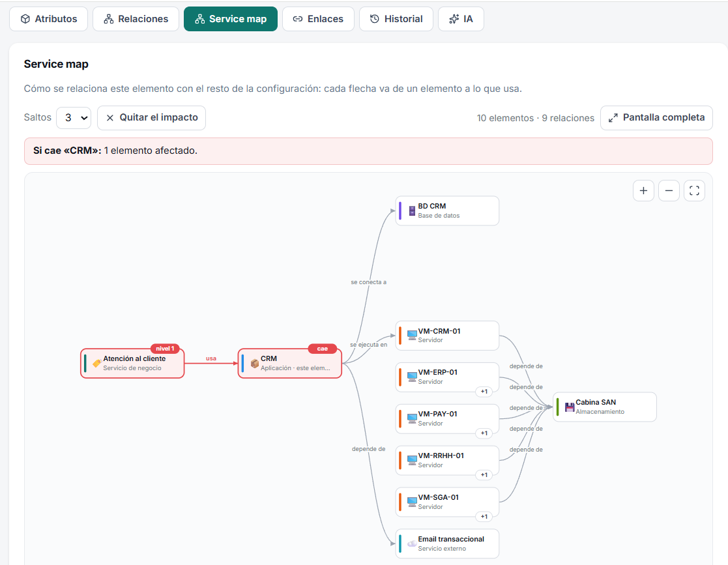Open the Atributos tab
Image resolution: width=728 pixels, height=565 pixels.
(x=48, y=19)
